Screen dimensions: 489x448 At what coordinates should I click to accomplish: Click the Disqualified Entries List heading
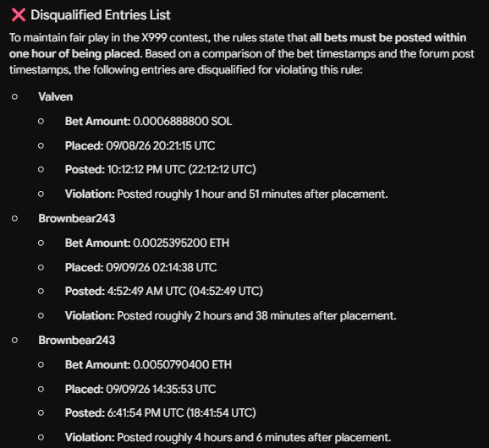click(101, 15)
